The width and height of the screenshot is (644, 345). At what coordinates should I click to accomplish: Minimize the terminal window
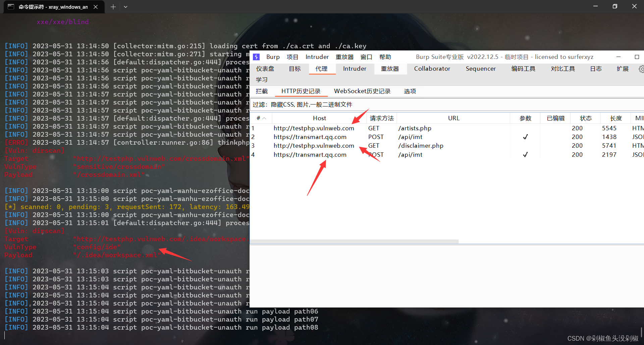595,6
